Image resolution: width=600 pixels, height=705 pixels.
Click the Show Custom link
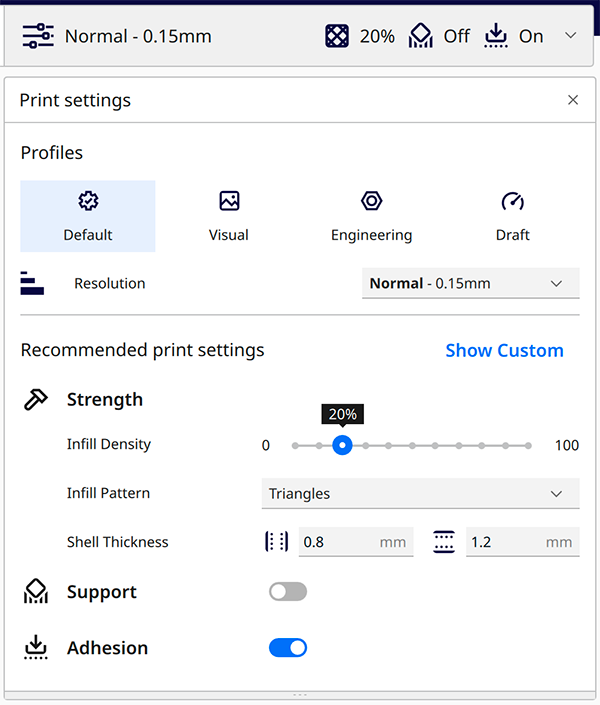(x=504, y=351)
